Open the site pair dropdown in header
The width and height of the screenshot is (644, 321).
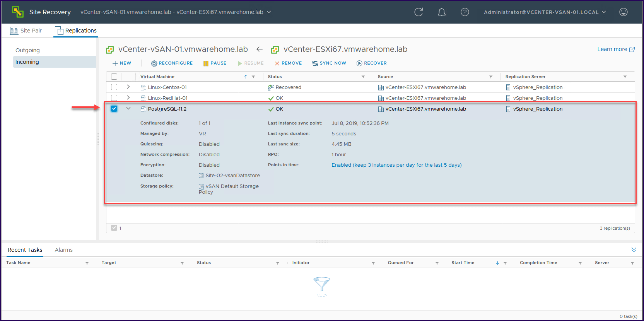point(269,12)
